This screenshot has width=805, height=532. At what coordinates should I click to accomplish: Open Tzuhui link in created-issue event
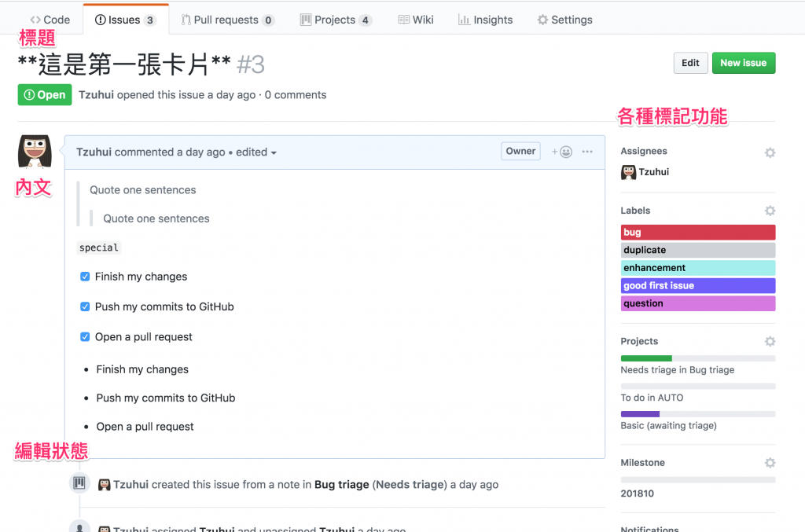(x=131, y=485)
